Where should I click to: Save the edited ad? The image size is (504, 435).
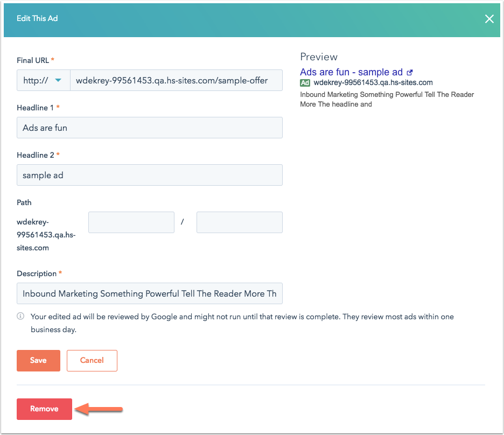(39, 361)
